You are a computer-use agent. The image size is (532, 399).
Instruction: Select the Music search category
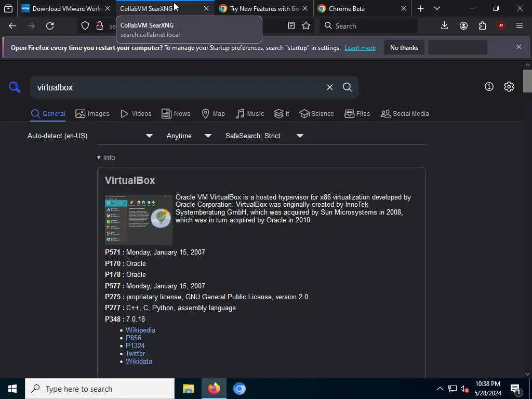click(x=250, y=114)
